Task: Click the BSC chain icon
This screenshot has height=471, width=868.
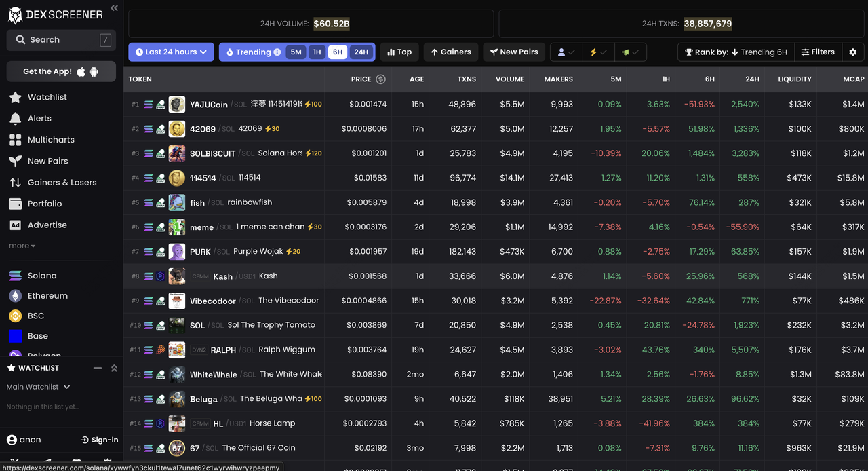Action: [x=15, y=316]
